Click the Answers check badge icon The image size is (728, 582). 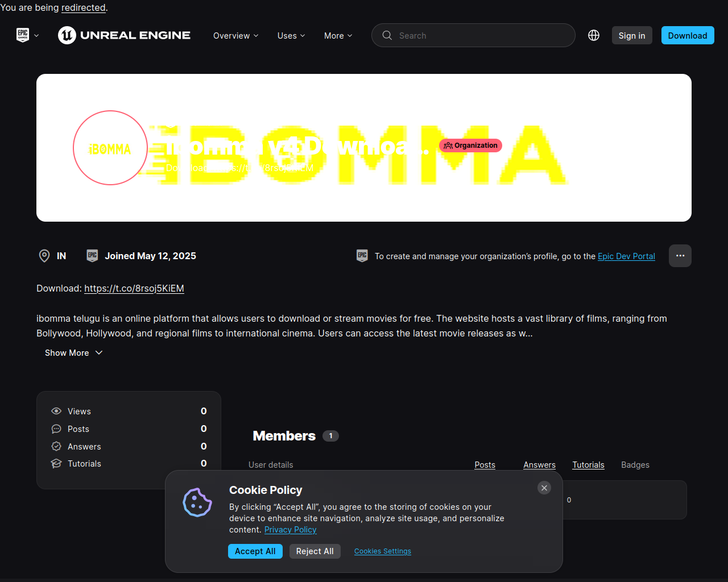(x=56, y=446)
